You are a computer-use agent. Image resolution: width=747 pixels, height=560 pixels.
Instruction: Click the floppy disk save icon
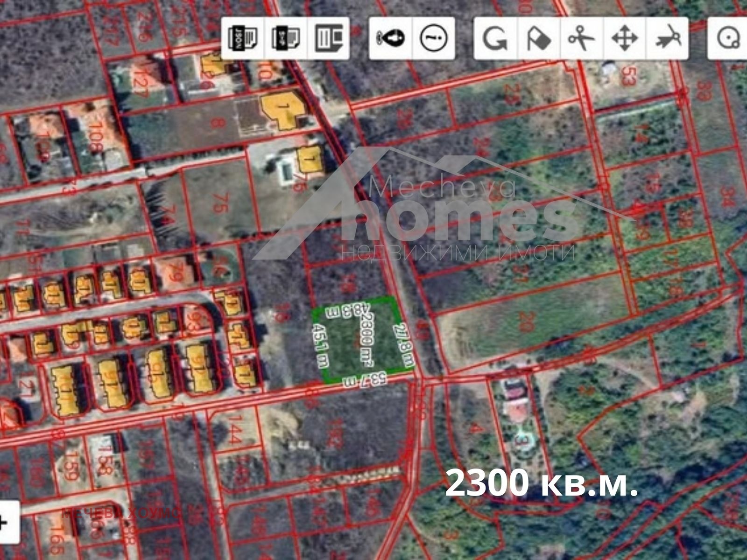pyautogui.click(x=328, y=38)
